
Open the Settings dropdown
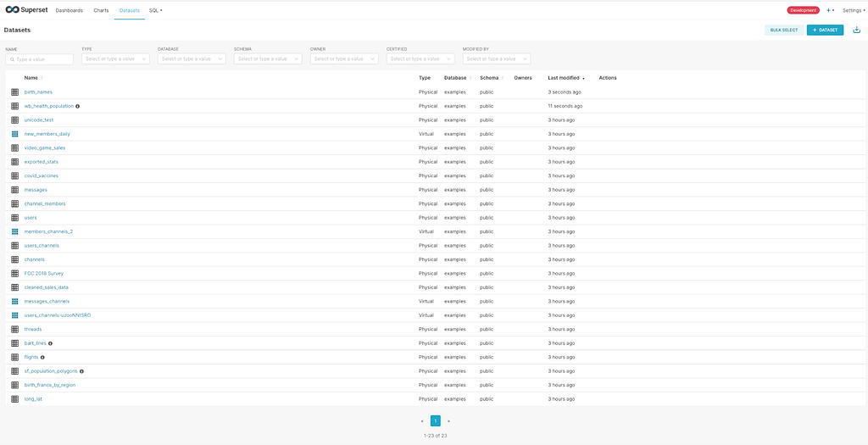click(x=853, y=10)
